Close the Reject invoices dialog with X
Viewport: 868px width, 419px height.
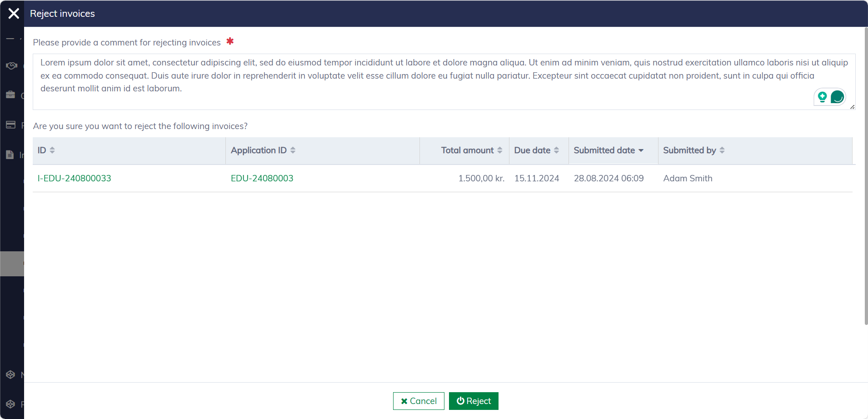(14, 14)
